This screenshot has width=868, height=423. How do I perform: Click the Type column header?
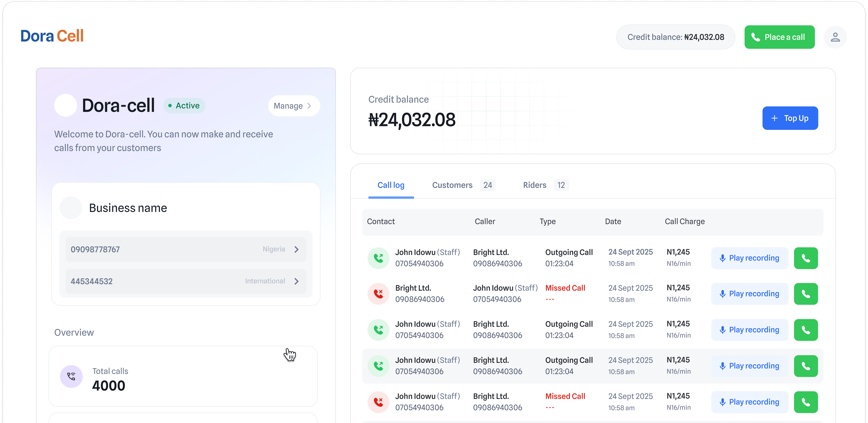coord(548,221)
